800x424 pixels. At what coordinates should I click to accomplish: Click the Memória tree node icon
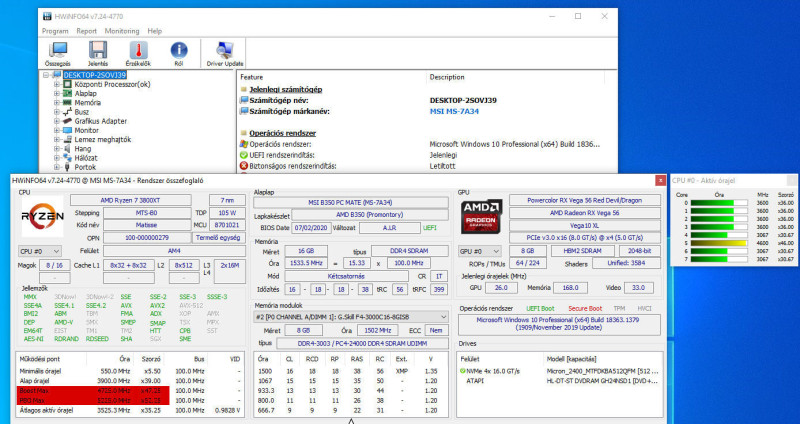pos(67,103)
